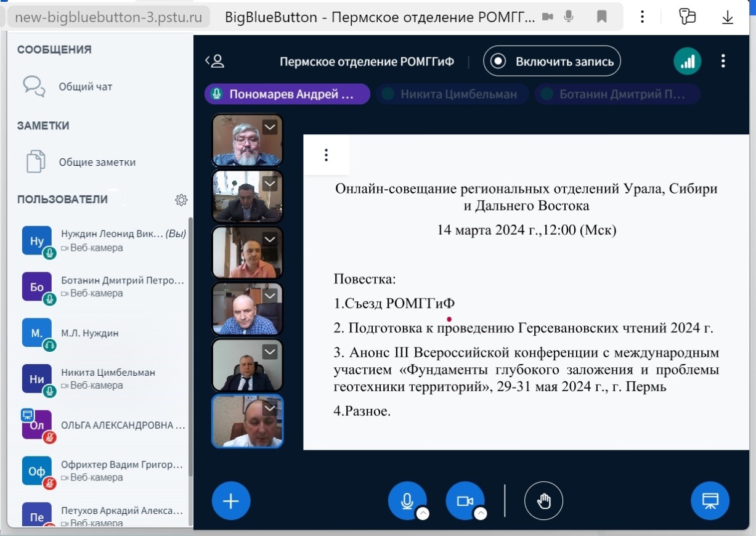Click the browser icon left of downloads
Image resolution: width=756 pixels, height=536 pixels.
687,17
